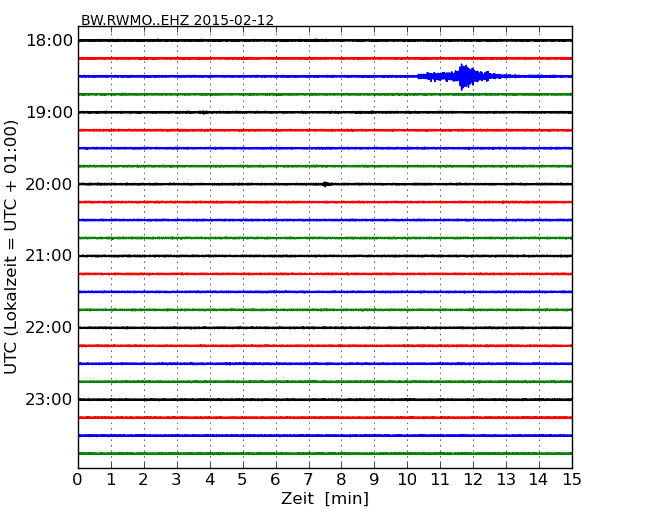Viewport: 650px width, 520px height.
Task: Click the x-axis tick label 0
Action: coord(78,479)
